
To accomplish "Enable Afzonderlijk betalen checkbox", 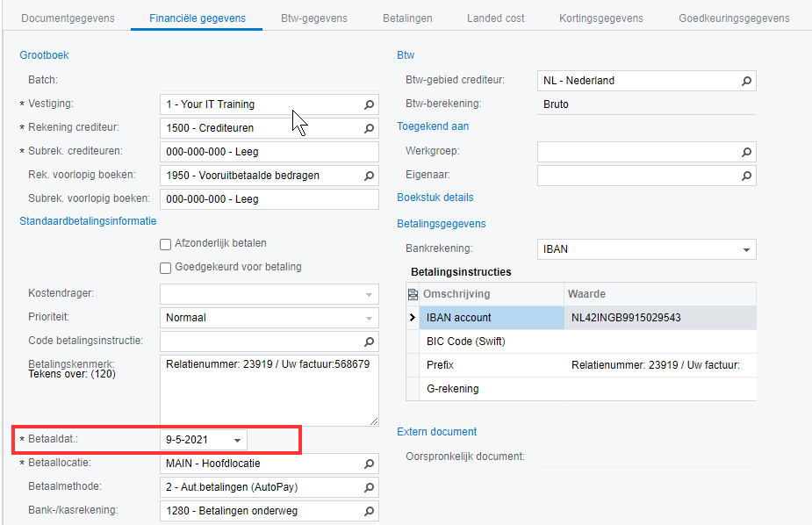I will (165, 243).
